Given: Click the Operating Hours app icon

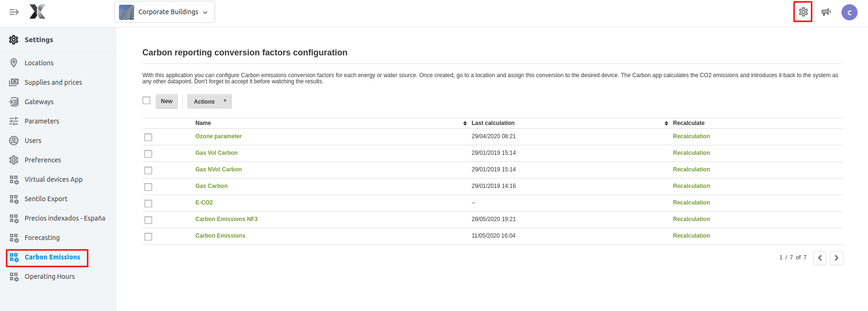Looking at the screenshot, I should (x=14, y=276).
